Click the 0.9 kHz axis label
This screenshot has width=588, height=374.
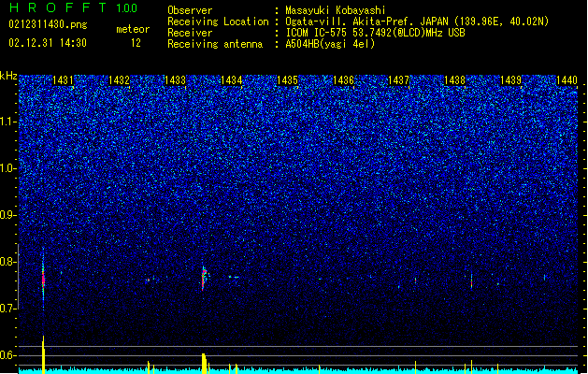[8, 215]
